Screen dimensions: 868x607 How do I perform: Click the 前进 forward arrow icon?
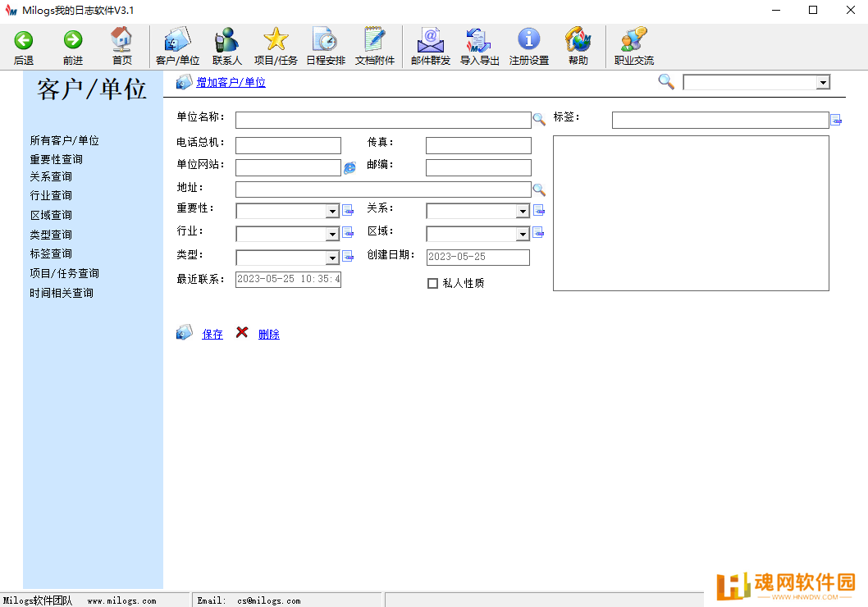tap(73, 40)
